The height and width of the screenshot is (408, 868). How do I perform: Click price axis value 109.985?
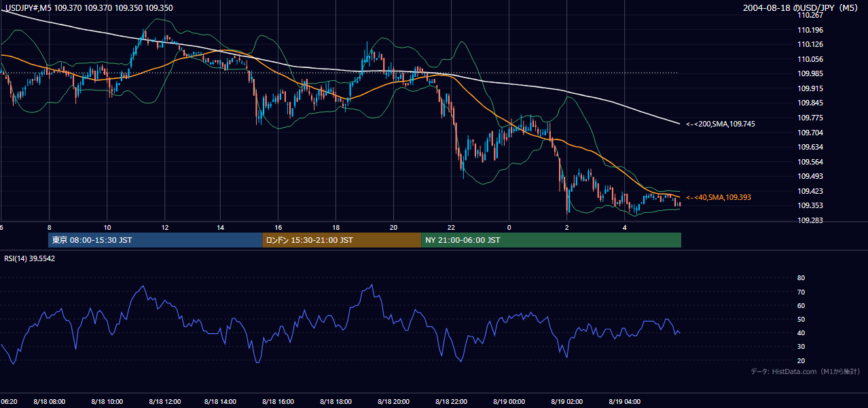click(x=811, y=74)
